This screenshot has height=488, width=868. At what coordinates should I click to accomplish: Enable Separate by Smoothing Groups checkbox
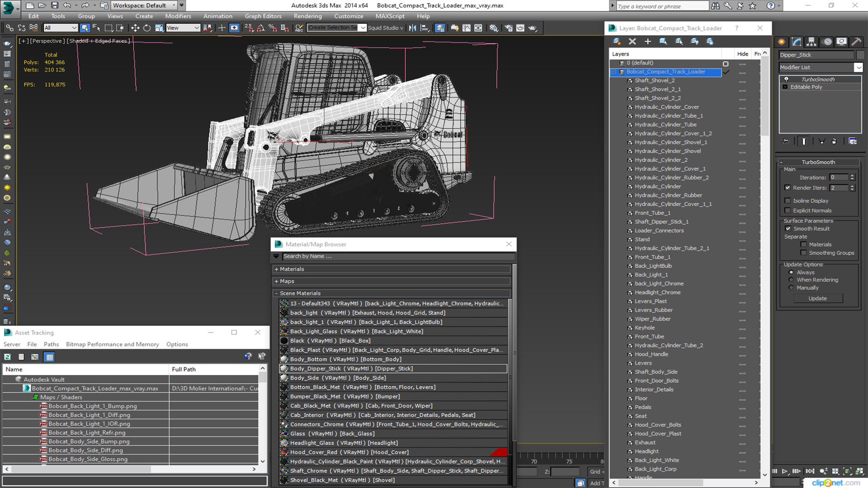(803, 253)
